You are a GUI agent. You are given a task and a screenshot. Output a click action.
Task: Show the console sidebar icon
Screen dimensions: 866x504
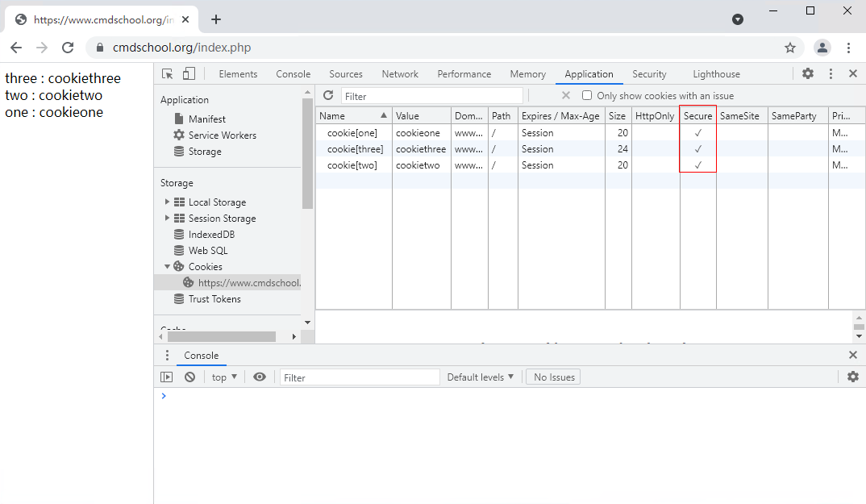167,377
